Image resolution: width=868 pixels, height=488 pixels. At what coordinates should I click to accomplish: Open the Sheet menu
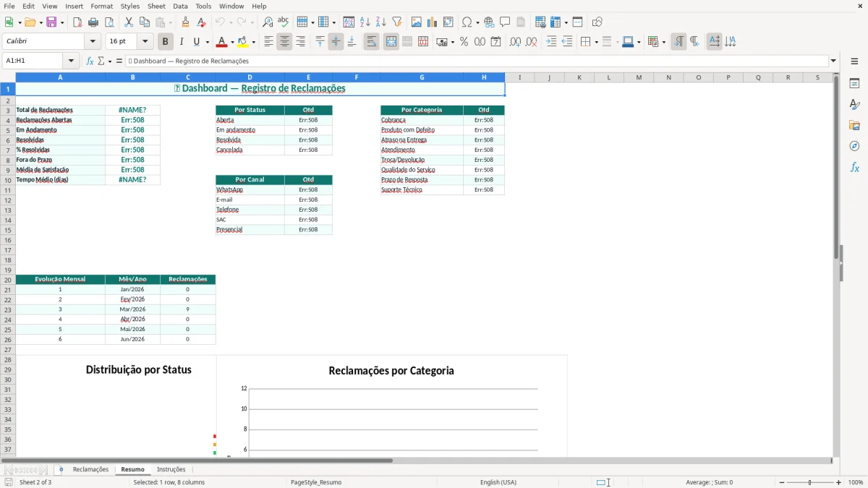pos(156,6)
